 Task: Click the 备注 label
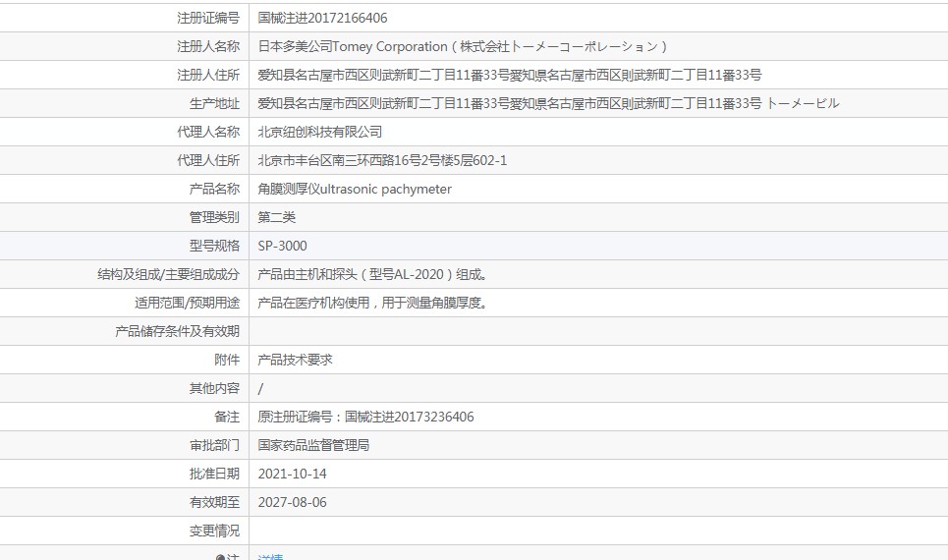227,416
